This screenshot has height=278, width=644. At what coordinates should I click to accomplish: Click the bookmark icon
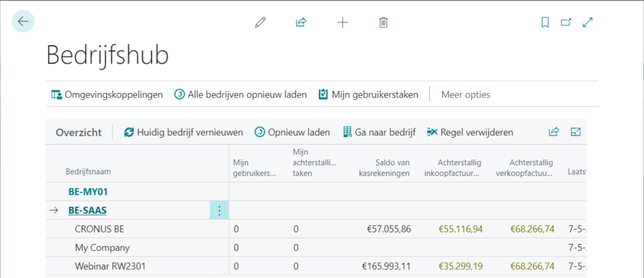(x=545, y=23)
